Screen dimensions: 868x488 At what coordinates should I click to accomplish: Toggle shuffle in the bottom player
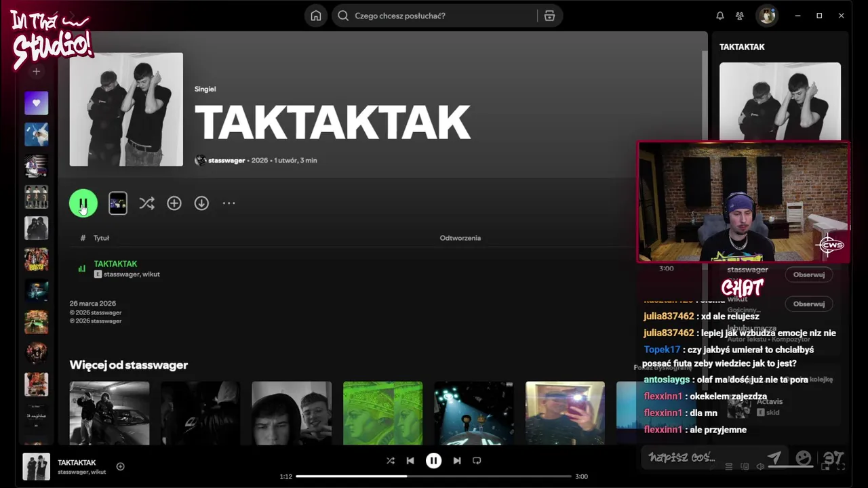391,460
